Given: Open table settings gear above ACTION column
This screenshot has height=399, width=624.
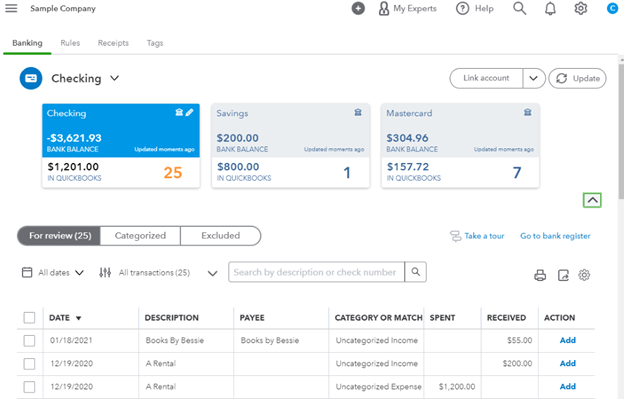Looking at the screenshot, I should tap(584, 274).
